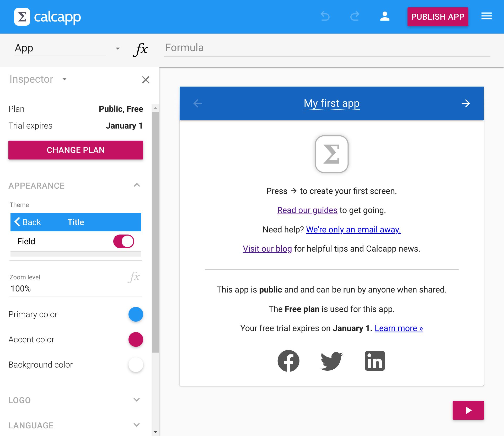Screen dimensions: 504x436
Task: Toggle the Field switch in theme preview
Action: (124, 241)
